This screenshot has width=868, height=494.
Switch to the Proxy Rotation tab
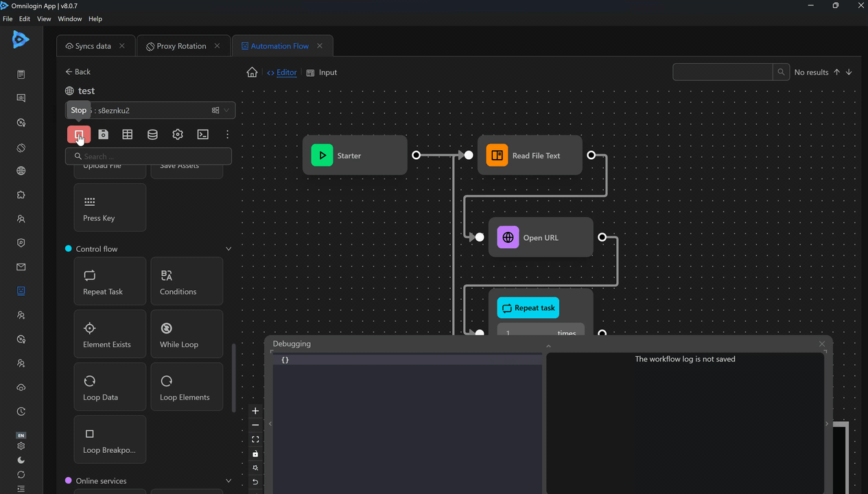coord(181,46)
